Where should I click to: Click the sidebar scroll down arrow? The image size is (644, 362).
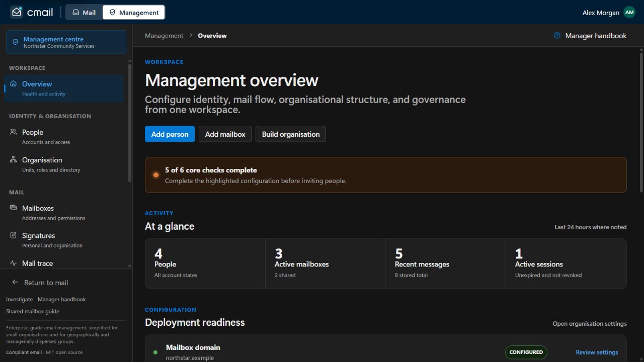point(129,266)
